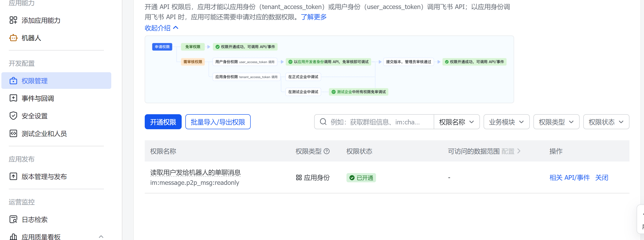Click the 开通权限 button
The height and width of the screenshot is (240, 644).
coord(163,122)
